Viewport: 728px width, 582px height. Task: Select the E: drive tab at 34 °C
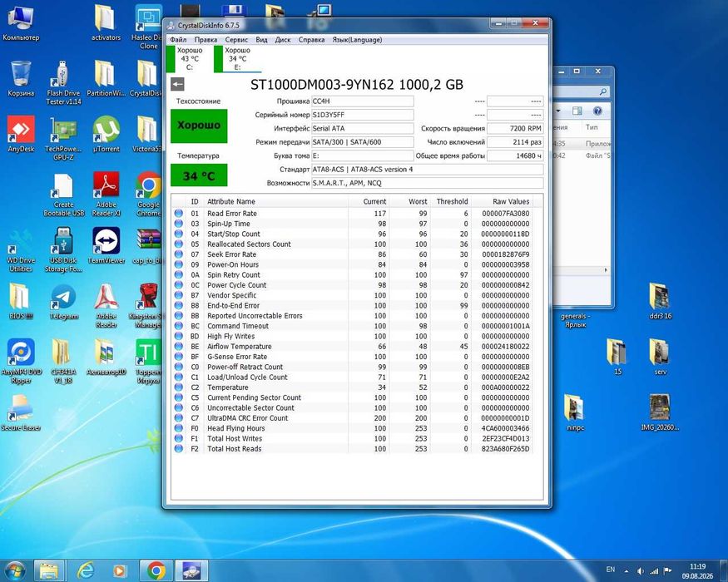[x=237, y=58]
